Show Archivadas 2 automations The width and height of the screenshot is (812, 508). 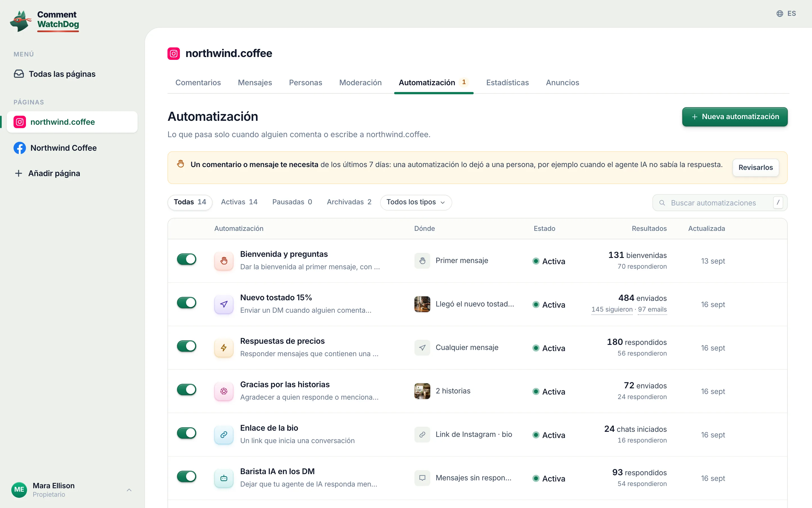pos(349,202)
